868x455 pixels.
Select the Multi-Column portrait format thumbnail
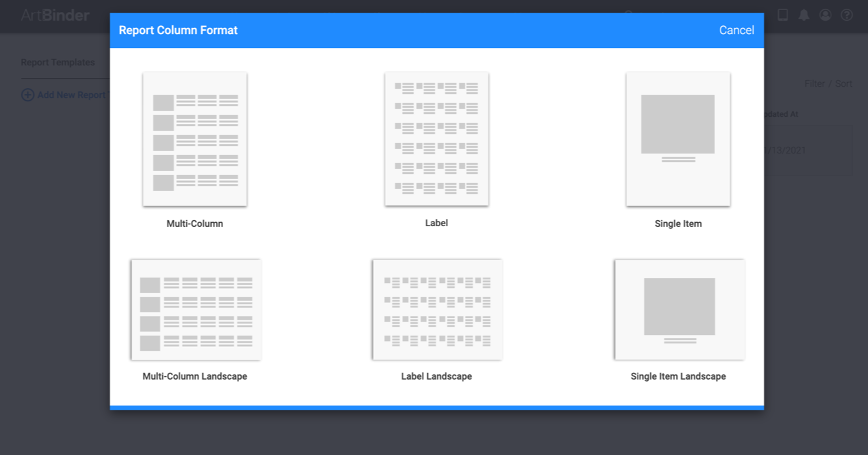pos(195,139)
